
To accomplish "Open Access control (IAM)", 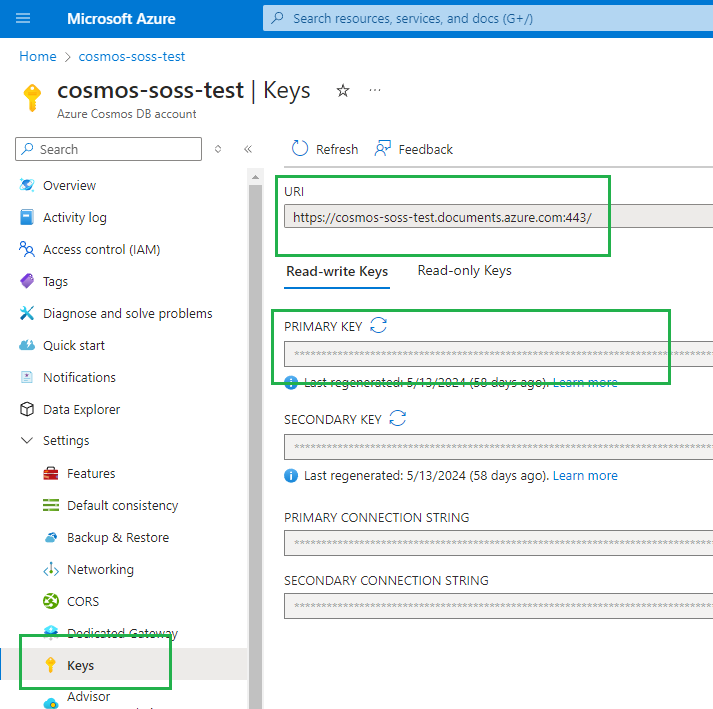I will coord(101,249).
